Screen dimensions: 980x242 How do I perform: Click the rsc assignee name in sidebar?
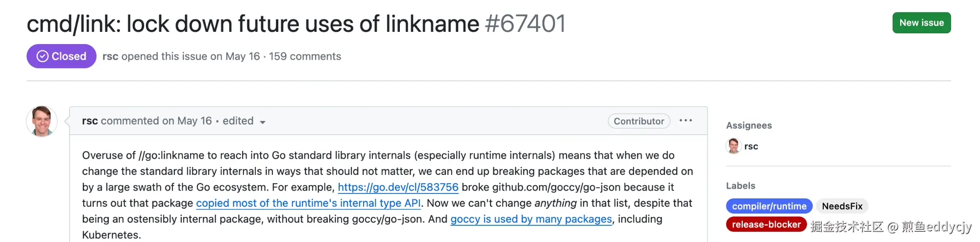click(x=751, y=146)
